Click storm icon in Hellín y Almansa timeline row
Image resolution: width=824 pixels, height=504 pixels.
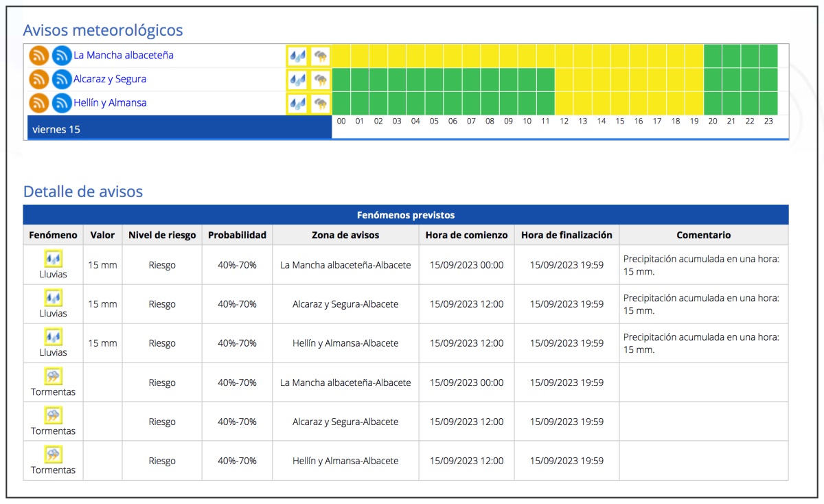point(320,104)
